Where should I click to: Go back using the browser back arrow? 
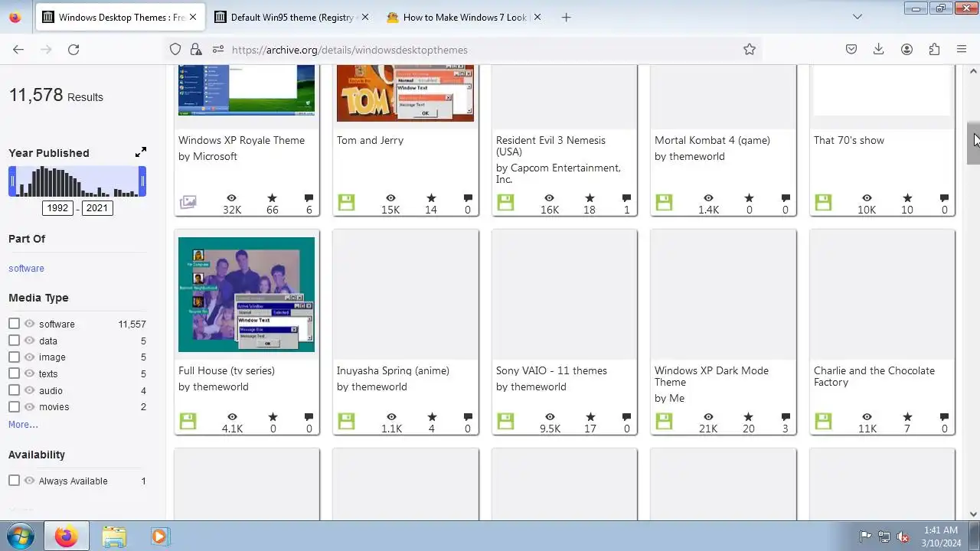tap(18, 50)
